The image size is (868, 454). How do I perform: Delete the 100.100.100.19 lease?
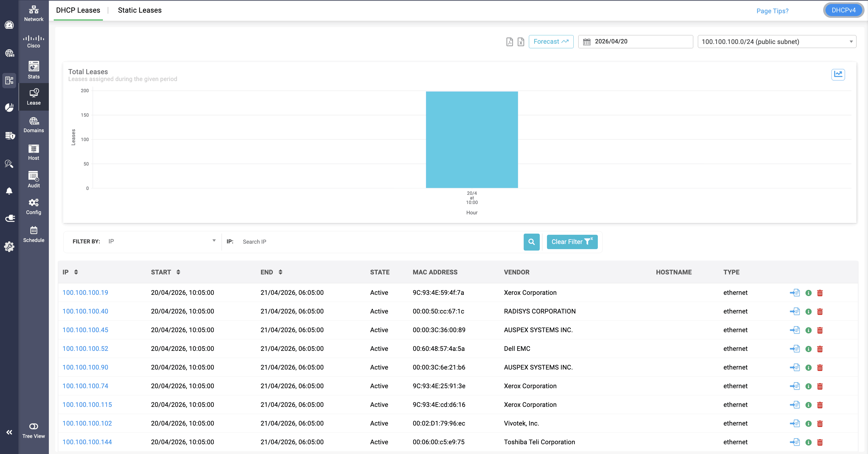(x=820, y=293)
